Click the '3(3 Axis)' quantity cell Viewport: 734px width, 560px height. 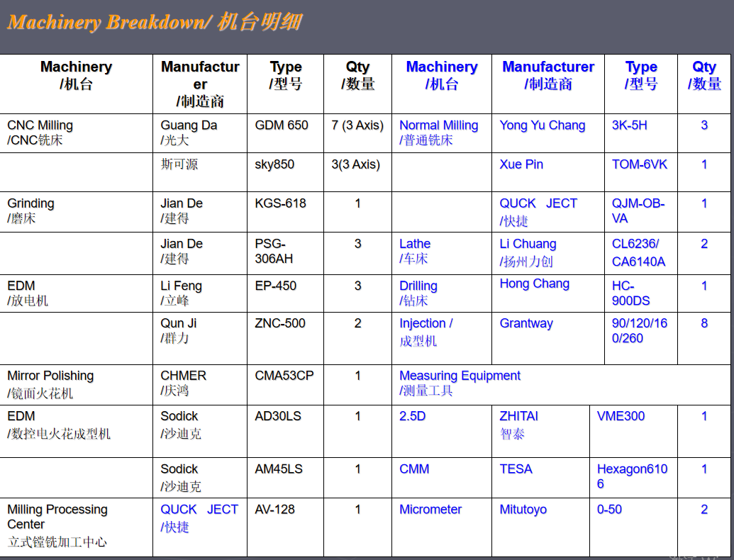pos(357,172)
